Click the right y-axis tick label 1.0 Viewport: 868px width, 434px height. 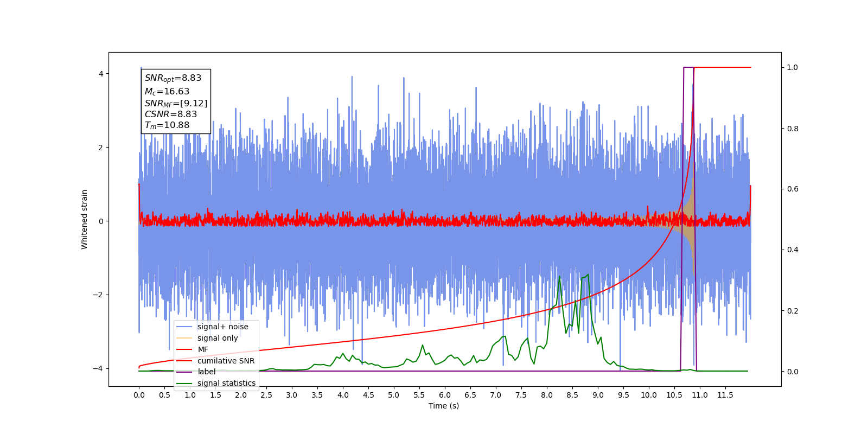click(793, 68)
